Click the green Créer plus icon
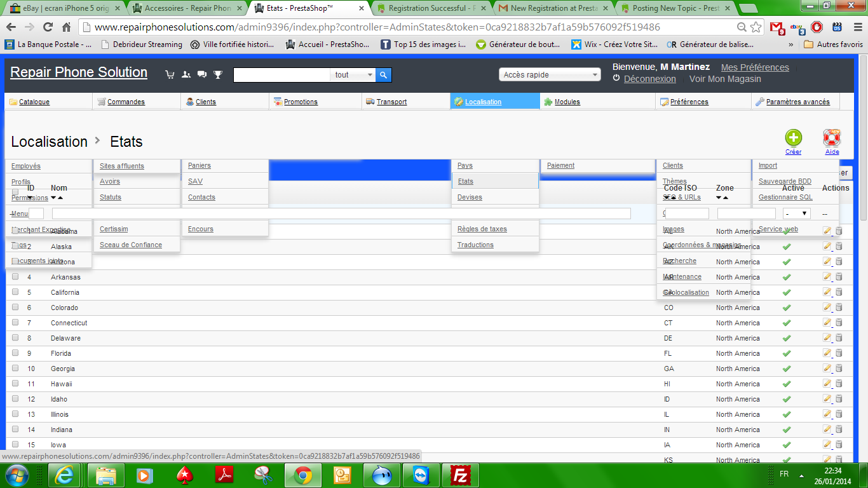 (794, 138)
